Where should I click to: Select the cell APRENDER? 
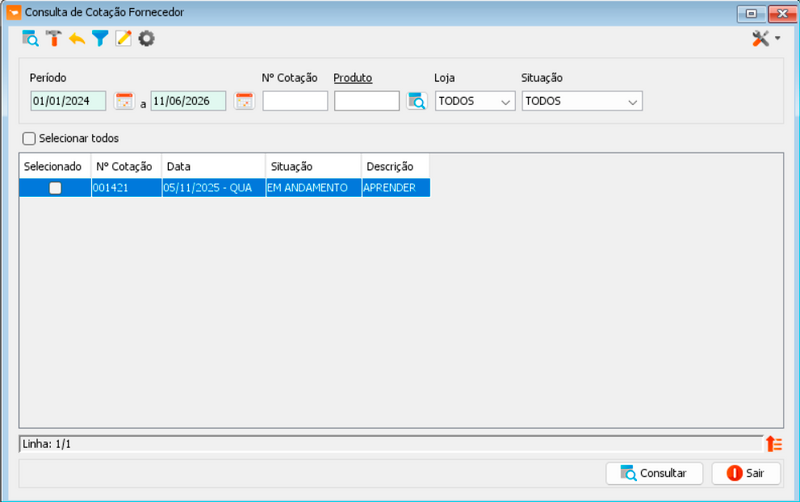396,188
